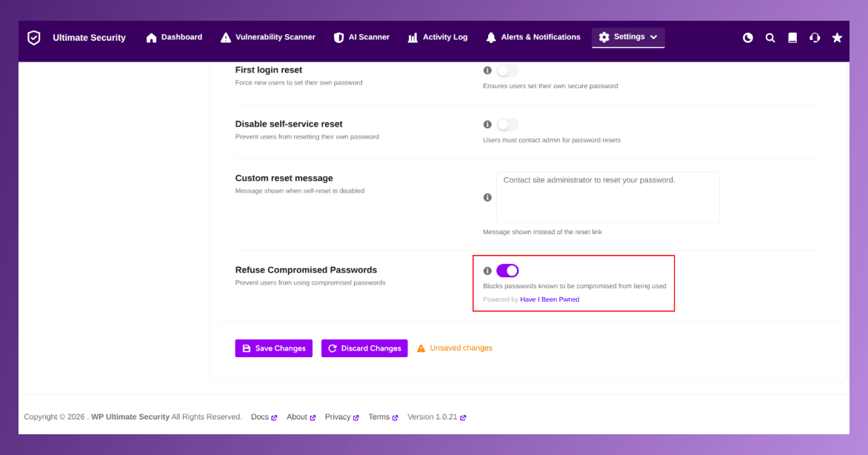Viewport: 868px width, 455px height.
Task: Toggle dark mode moon icon
Action: click(x=748, y=38)
